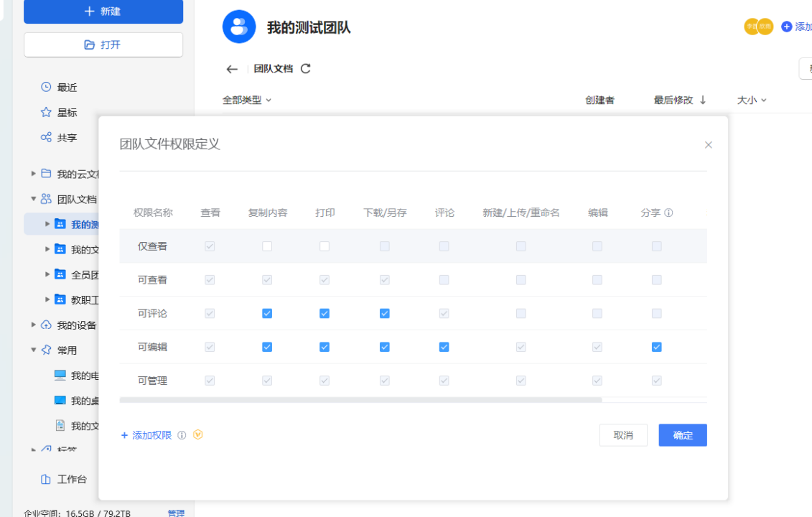This screenshot has width=812, height=517.
Task: Open 最近 in the sidebar
Action: (x=66, y=88)
